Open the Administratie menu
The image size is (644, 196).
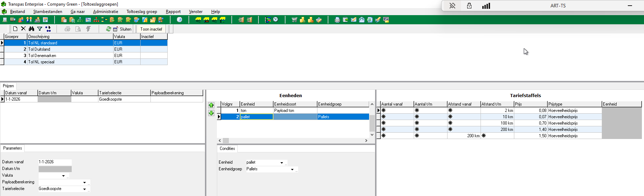pyautogui.click(x=105, y=12)
